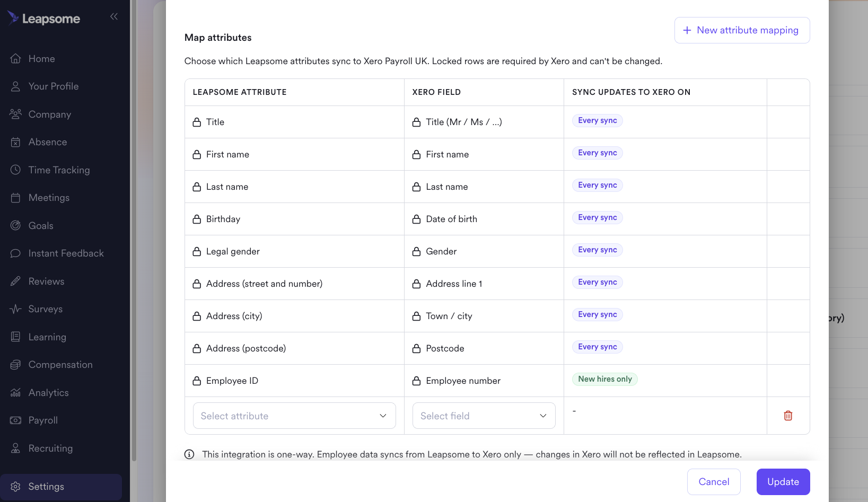Open the Goals target icon in sidebar
The width and height of the screenshot is (868, 502).
[x=15, y=225]
